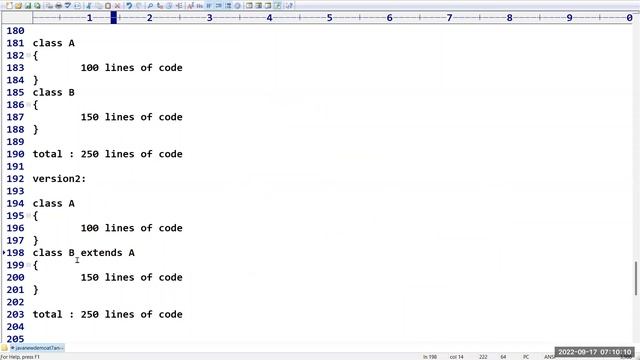Click "class A" on line 181
The width and height of the screenshot is (640, 360).
coord(53,43)
